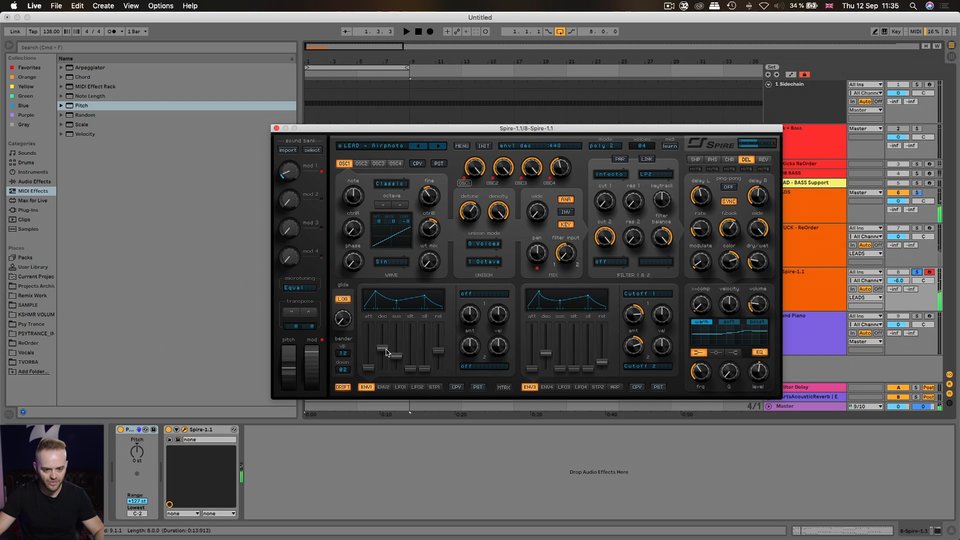Open the LFO1 tab in Spire
960x540 pixels.
coord(400,387)
